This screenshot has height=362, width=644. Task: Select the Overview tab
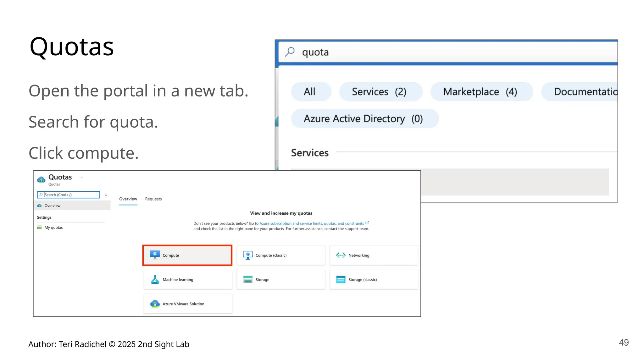(128, 199)
